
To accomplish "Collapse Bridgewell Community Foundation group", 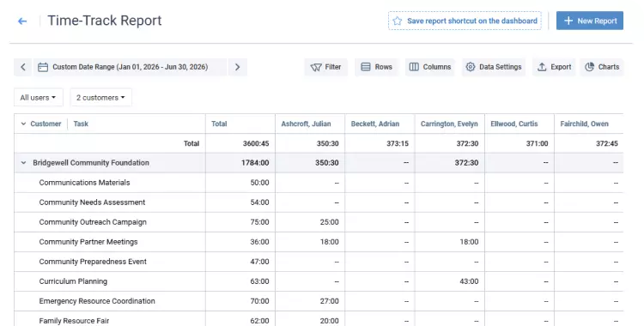I will pos(23,163).
